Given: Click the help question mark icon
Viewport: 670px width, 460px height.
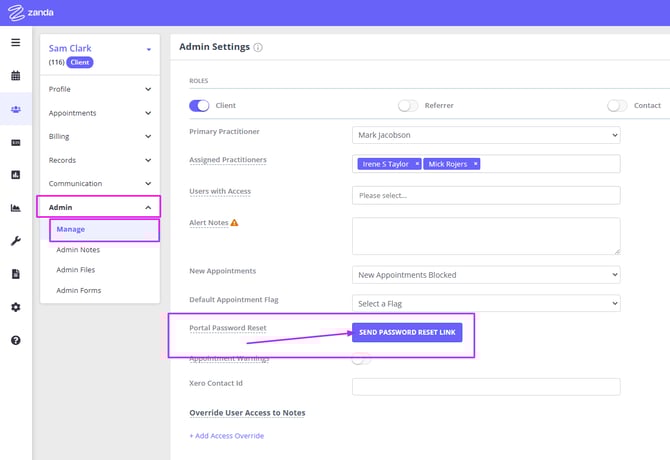Looking at the screenshot, I should pyautogui.click(x=15, y=340).
